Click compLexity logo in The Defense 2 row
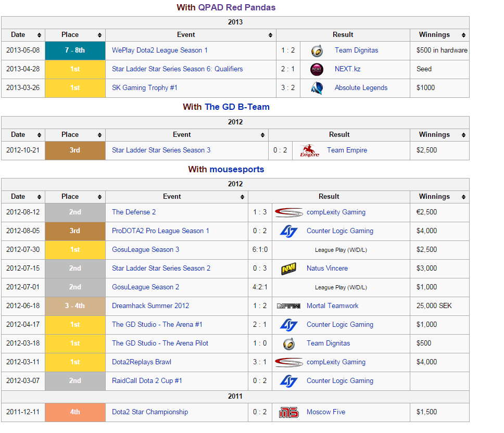 point(288,212)
